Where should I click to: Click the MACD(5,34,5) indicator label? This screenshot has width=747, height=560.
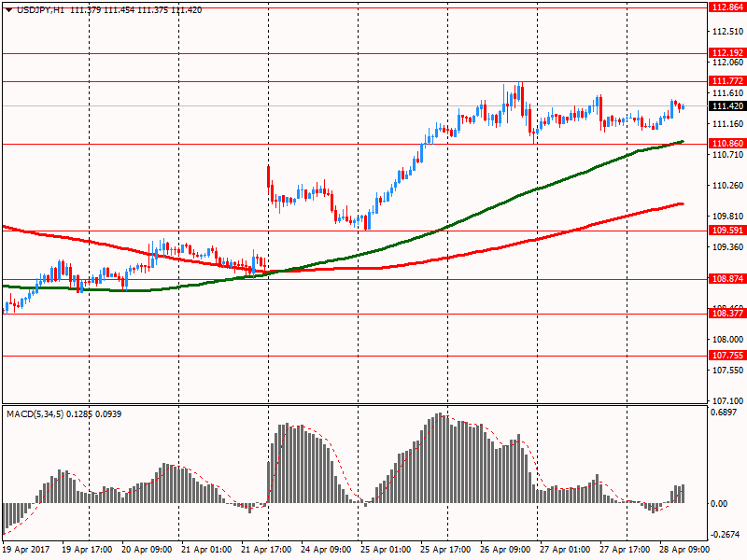(35, 414)
